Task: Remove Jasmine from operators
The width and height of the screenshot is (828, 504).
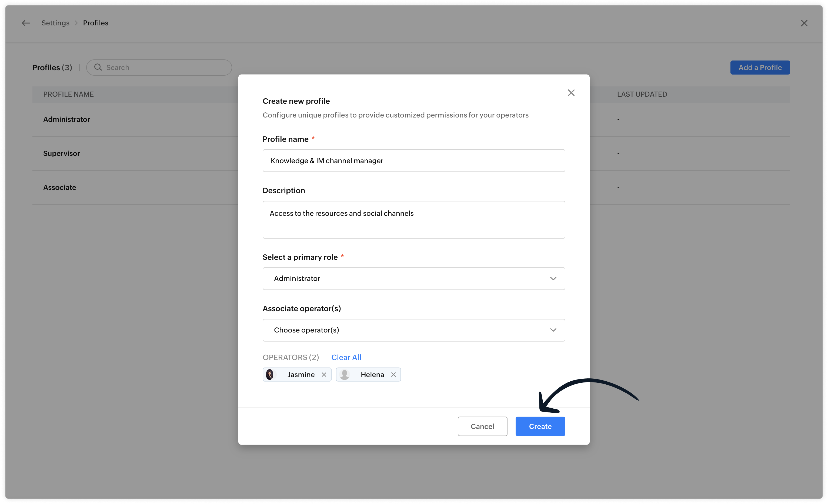Action: (324, 374)
